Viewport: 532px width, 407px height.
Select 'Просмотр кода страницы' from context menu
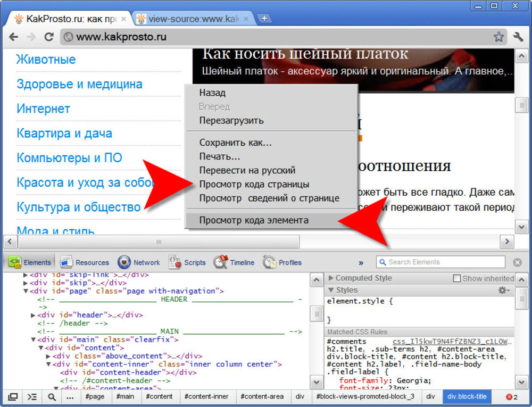click(x=254, y=185)
